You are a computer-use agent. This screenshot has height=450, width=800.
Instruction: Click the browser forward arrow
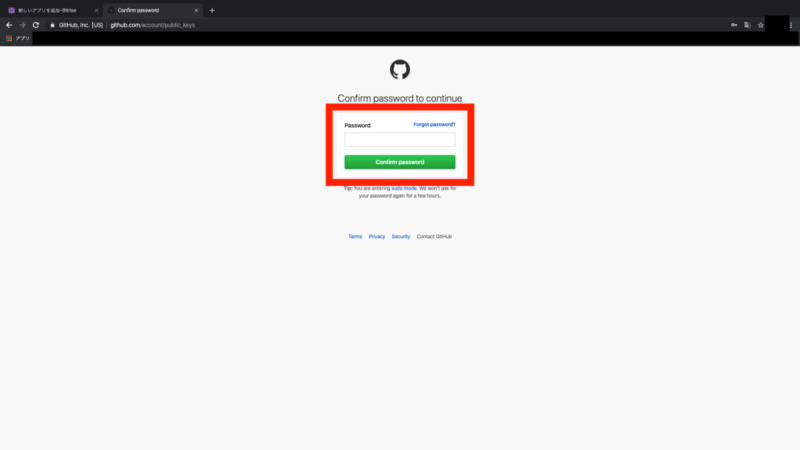click(x=22, y=25)
